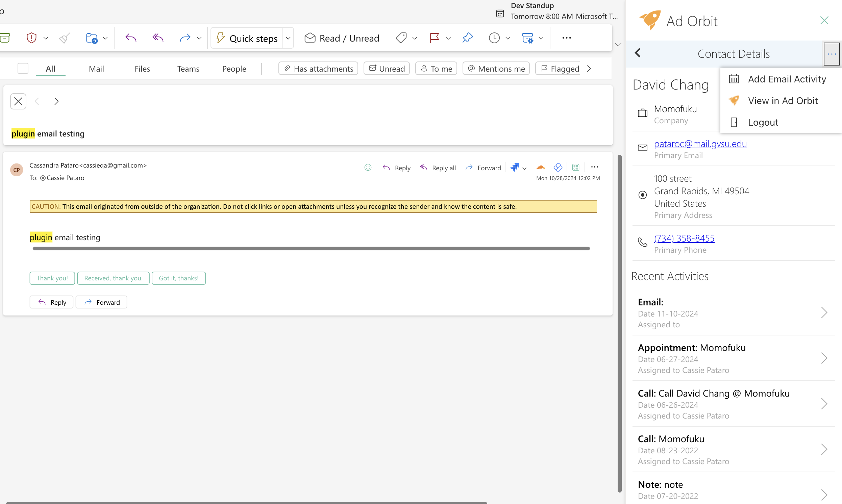
Task: Toggle the To me filter chip
Action: [436, 69]
